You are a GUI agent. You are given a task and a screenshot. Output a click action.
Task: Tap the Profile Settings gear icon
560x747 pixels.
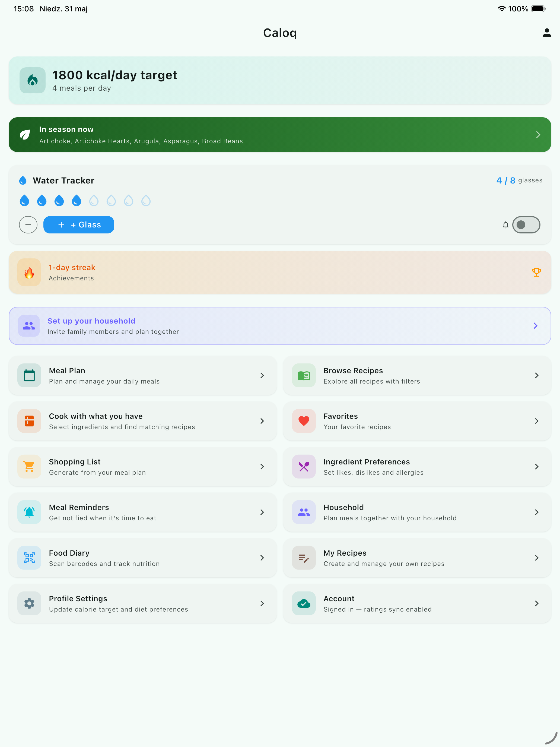point(29,603)
